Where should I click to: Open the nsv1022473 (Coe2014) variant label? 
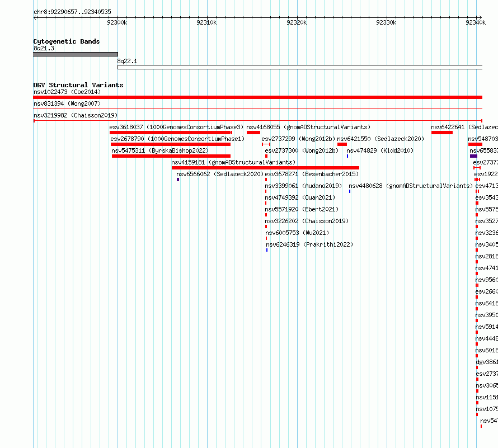point(67,92)
